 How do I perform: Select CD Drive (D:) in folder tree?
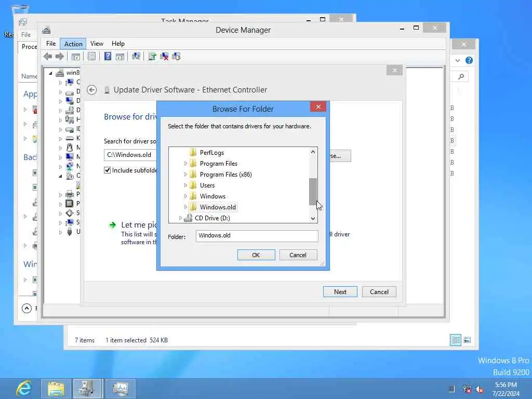pyautogui.click(x=212, y=218)
